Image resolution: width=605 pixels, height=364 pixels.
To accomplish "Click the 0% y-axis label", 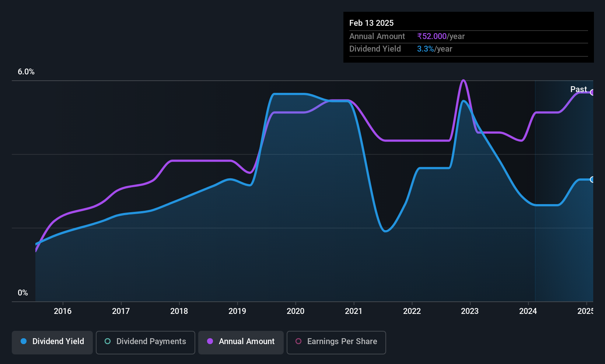I will [x=23, y=293].
